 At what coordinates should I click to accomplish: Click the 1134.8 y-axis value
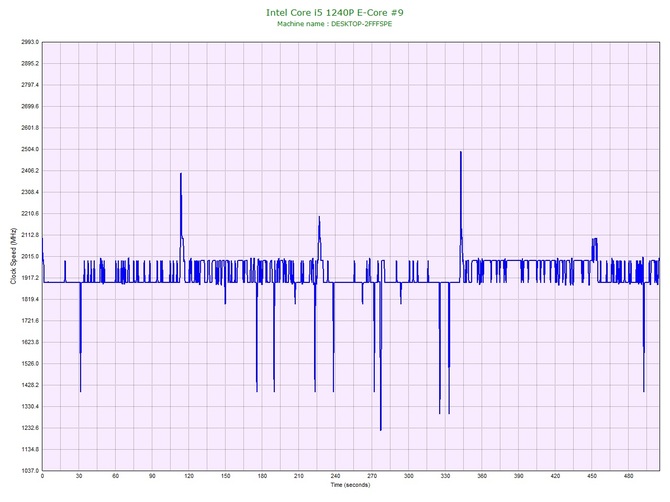pyautogui.click(x=30, y=449)
